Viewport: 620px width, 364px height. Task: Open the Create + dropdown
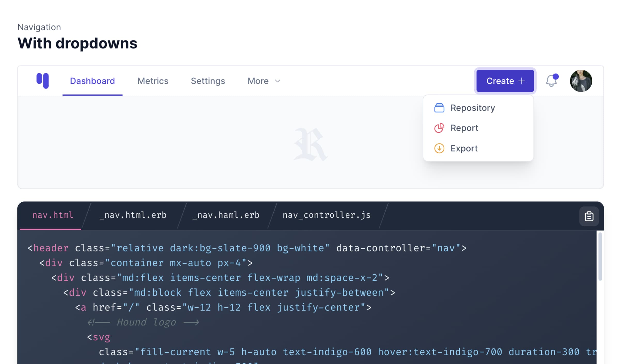coord(506,81)
